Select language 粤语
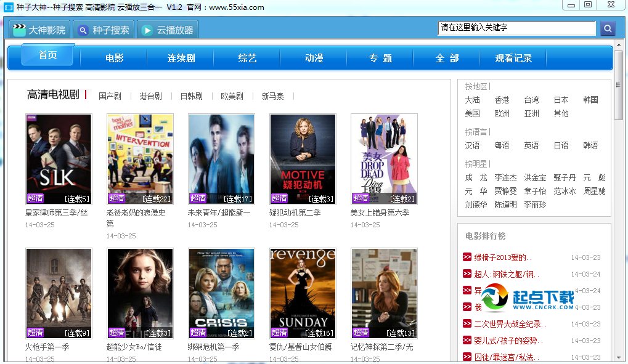This screenshot has height=364, width=628. (502, 145)
